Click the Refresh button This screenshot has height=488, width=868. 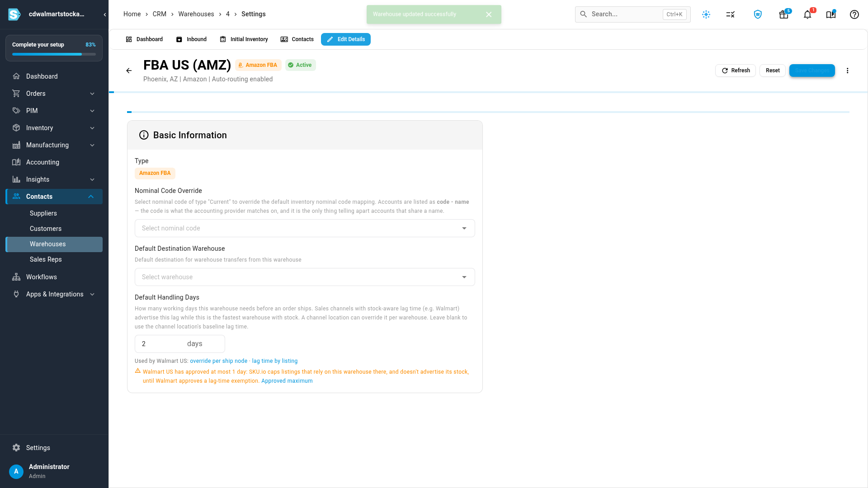(736, 70)
